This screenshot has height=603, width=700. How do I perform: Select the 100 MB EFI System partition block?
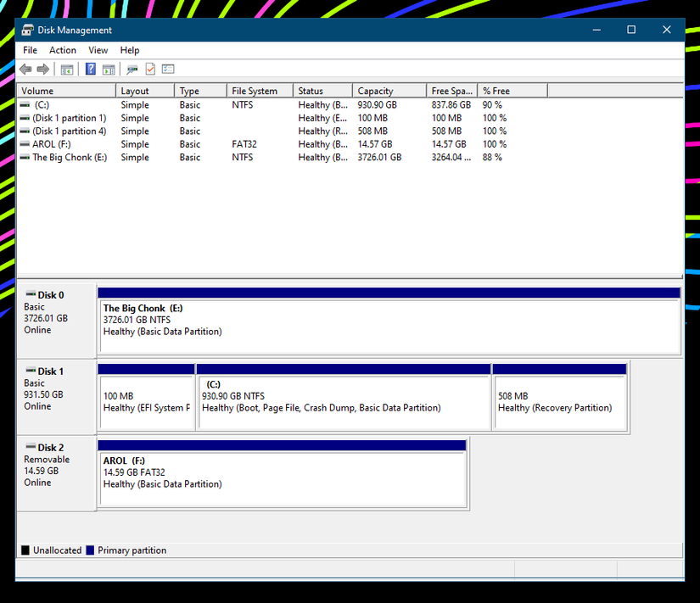pos(146,402)
